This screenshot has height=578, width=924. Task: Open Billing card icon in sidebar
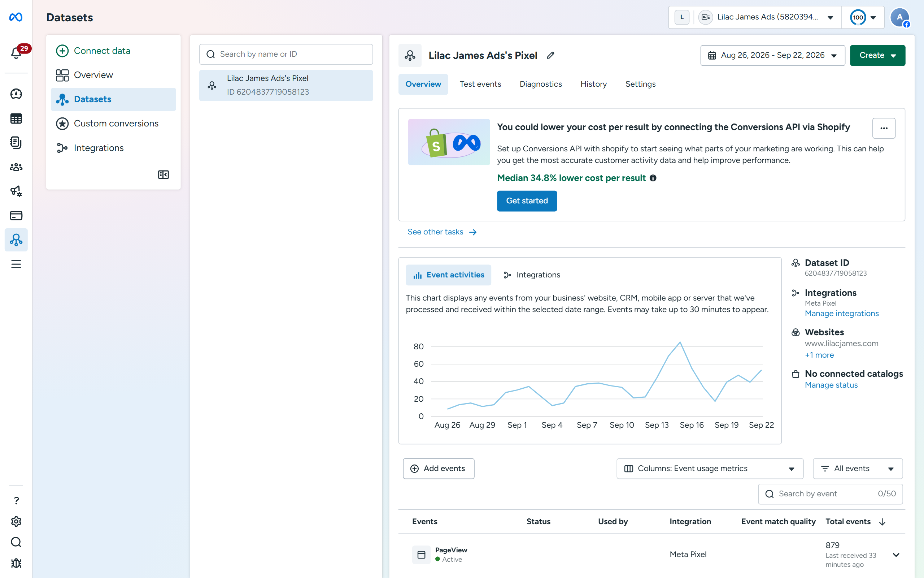pos(16,216)
